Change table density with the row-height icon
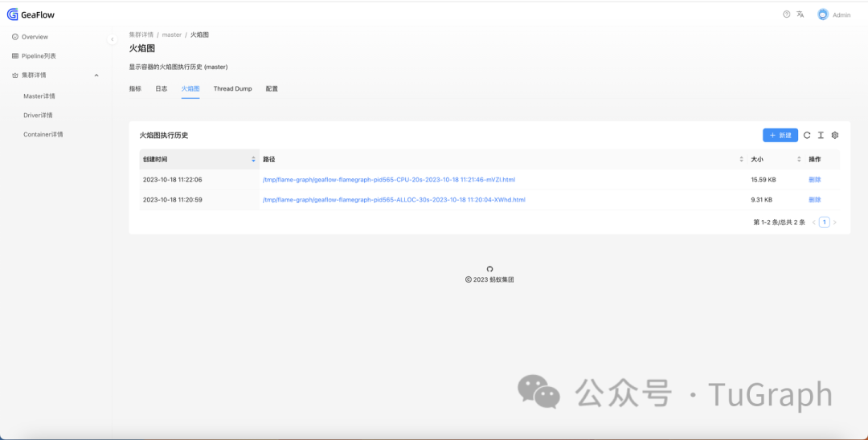Viewport: 868px width, 440px height. (x=821, y=135)
